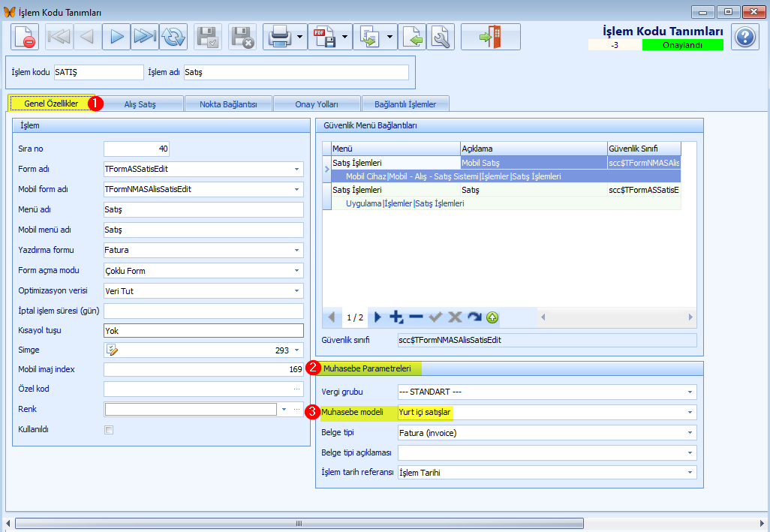Click the delete record icon in the toolbar
Image resolution: width=770 pixels, height=532 pixels.
coord(25,37)
